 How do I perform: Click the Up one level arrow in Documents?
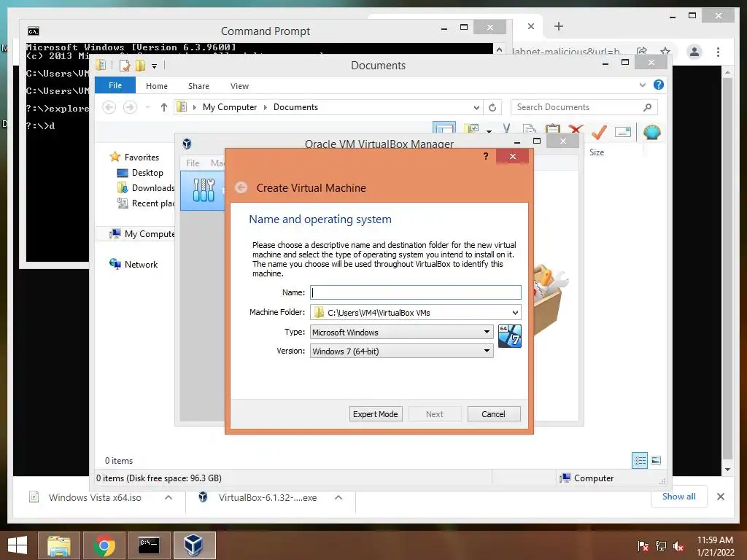point(164,107)
